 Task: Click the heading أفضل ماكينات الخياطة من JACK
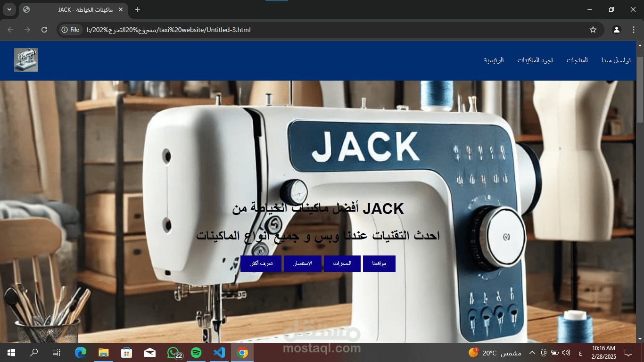coord(318,208)
